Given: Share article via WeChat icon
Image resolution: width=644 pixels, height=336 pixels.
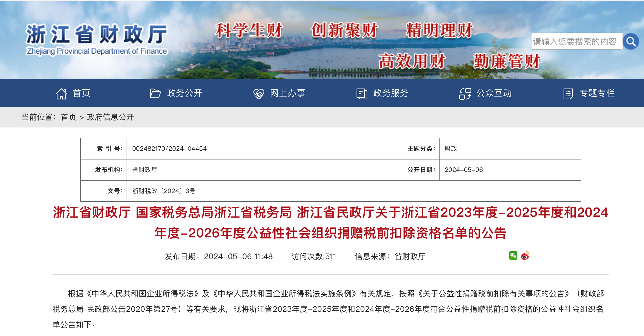Looking at the screenshot, I should click(513, 255).
